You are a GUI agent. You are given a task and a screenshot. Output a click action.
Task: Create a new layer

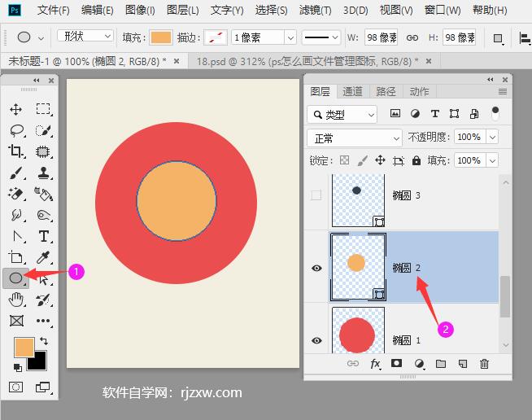[462, 364]
